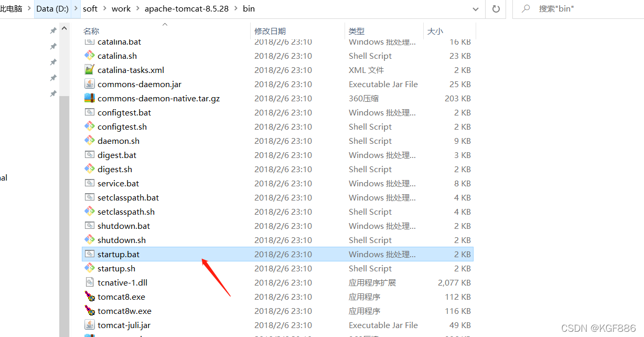Image resolution: width=644 pixels, height=337 pixels.
Task: Click the digest.bat file icon
Action: pyautogui.click(x=89, y=155)
